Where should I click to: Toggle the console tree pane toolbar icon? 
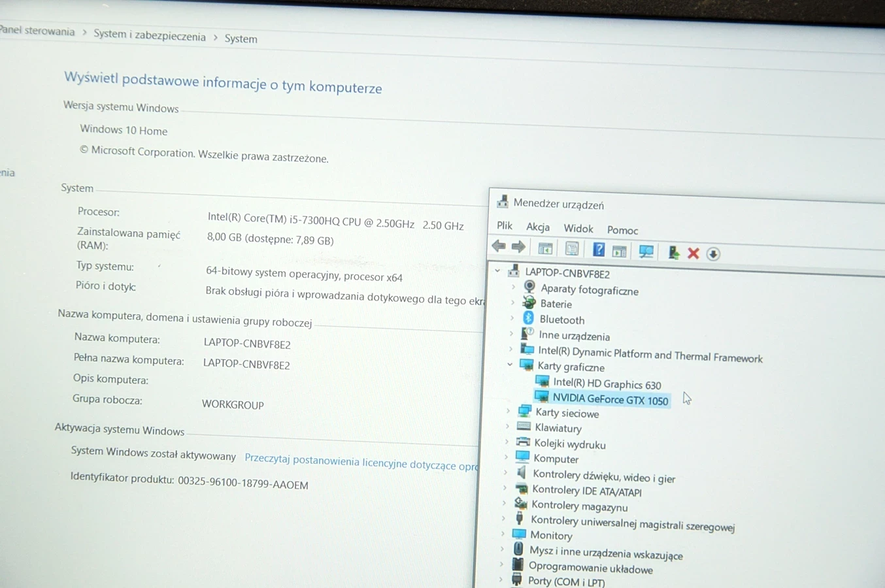pos(545,248)
